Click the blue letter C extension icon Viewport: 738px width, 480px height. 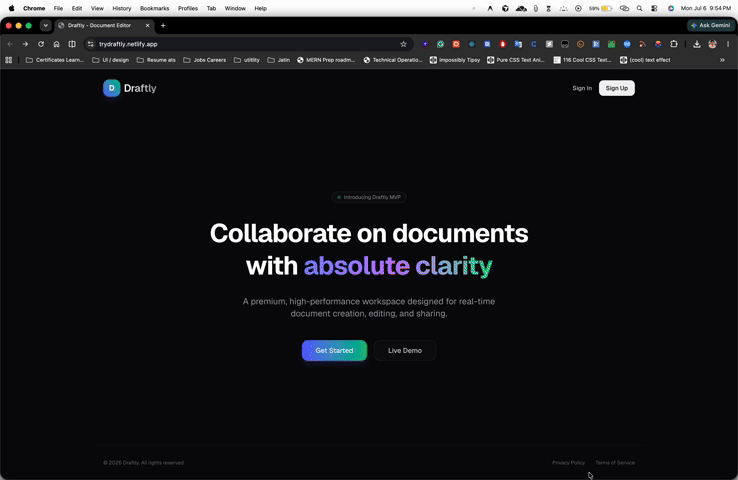(534, 44)
